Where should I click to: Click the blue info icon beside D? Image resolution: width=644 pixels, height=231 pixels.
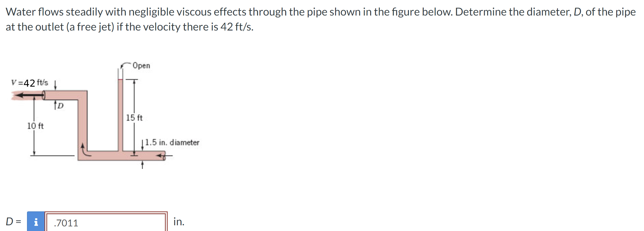click(x=36, y=223)
